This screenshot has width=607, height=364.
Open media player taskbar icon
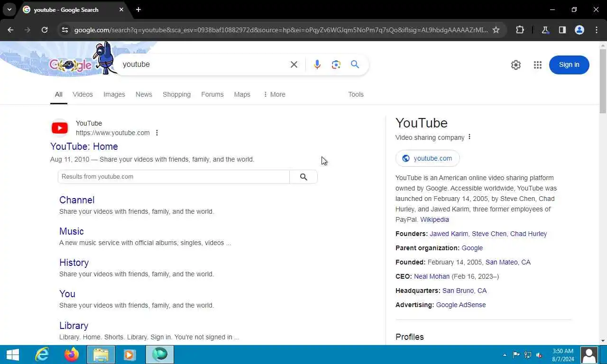130,355
